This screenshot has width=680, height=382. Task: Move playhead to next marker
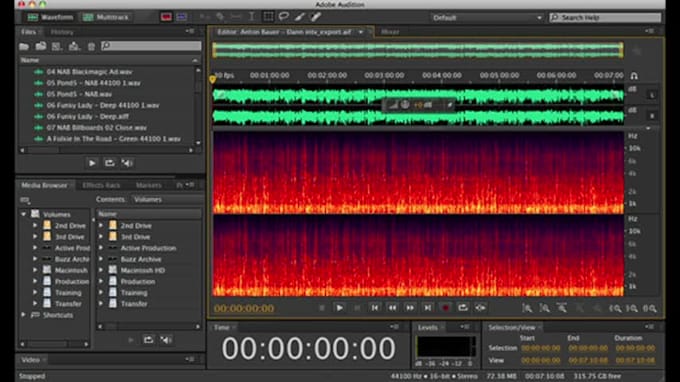[x=428, y=308]
